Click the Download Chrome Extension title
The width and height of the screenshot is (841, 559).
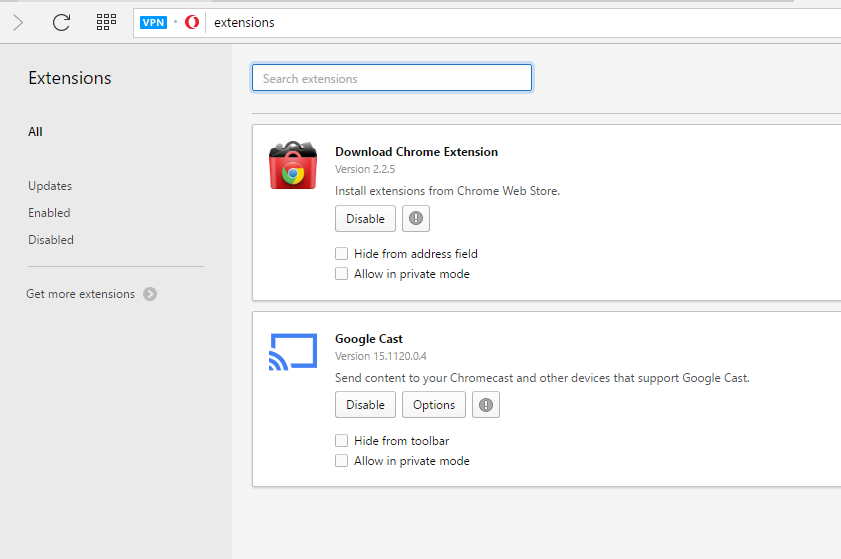[x=417, y=152]
